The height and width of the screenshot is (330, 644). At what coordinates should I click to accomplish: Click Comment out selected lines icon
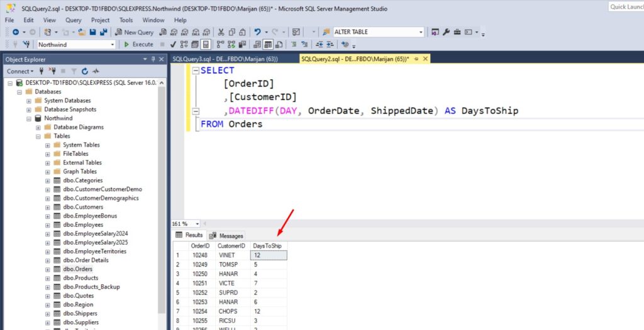(x=294, y=45)
